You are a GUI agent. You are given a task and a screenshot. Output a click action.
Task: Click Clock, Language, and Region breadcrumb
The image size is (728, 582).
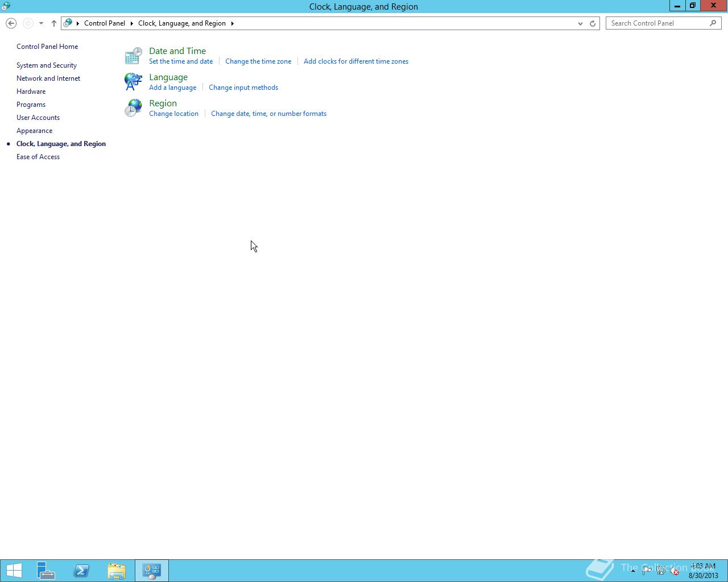pyautogui.click(x=182, y=23)
